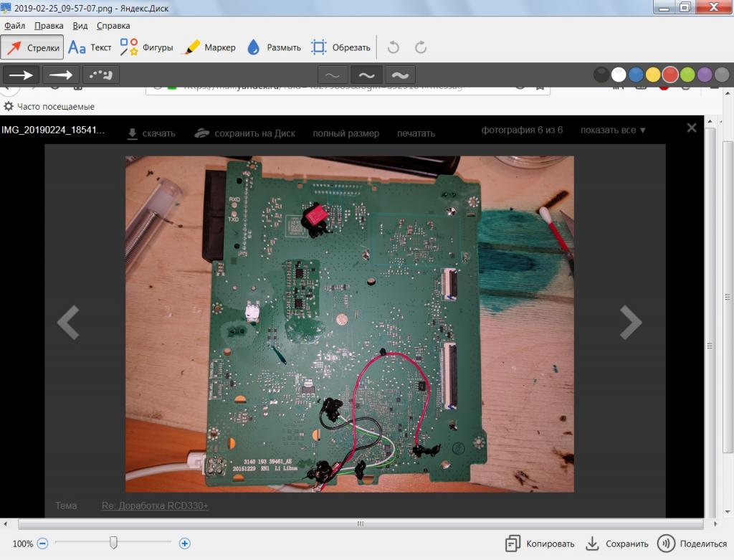The height and width of the screenshot is (560, 734).
Task: Open the Справка menu
Action: pos(113,26)
